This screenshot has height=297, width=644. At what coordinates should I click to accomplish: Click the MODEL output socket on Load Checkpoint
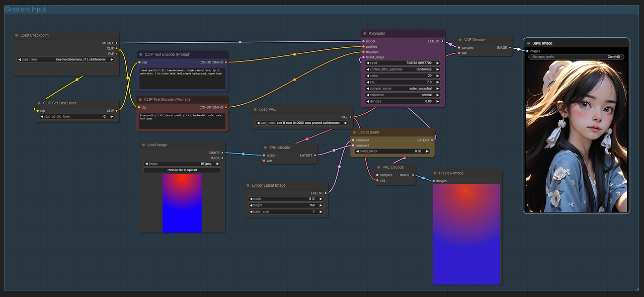[117, 43]
